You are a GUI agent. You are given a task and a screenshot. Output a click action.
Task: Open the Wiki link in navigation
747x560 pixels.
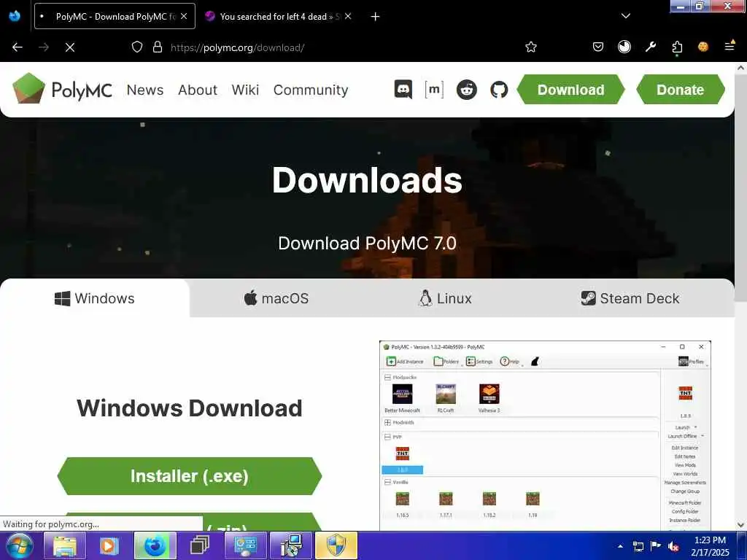tap(245, 90)
